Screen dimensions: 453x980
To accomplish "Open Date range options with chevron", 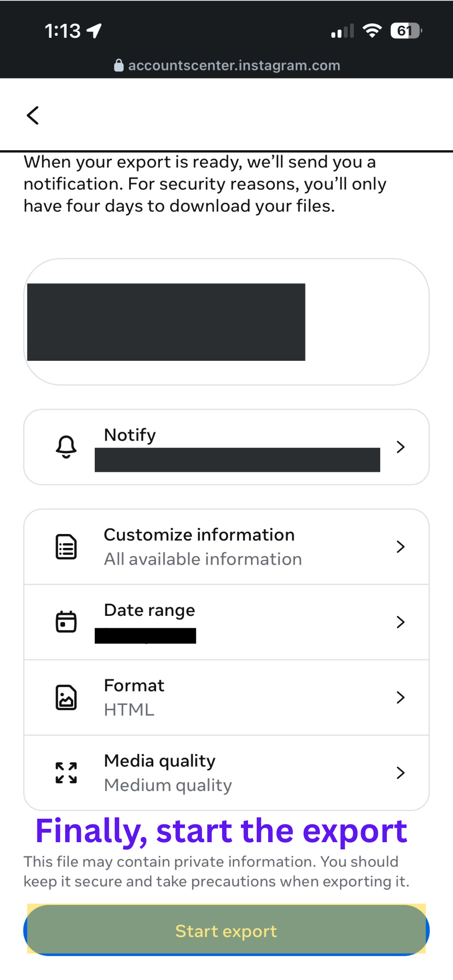I will pyautogui.click(x=401, y=622).
